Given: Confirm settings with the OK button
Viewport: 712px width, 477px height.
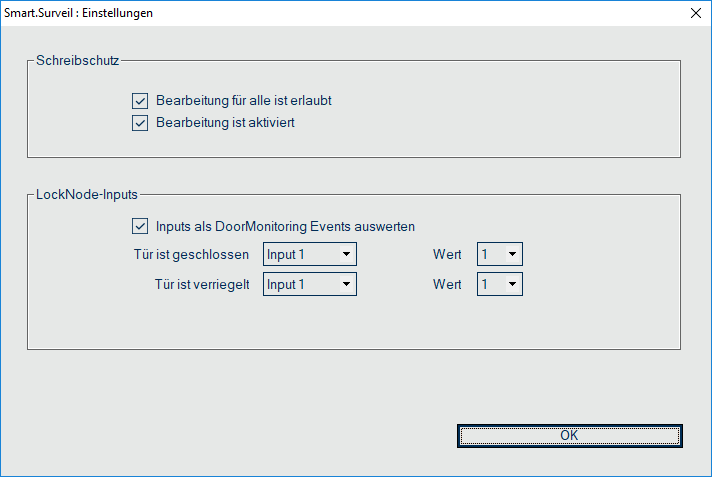Looking at the screenshot, I should (569, 435).
